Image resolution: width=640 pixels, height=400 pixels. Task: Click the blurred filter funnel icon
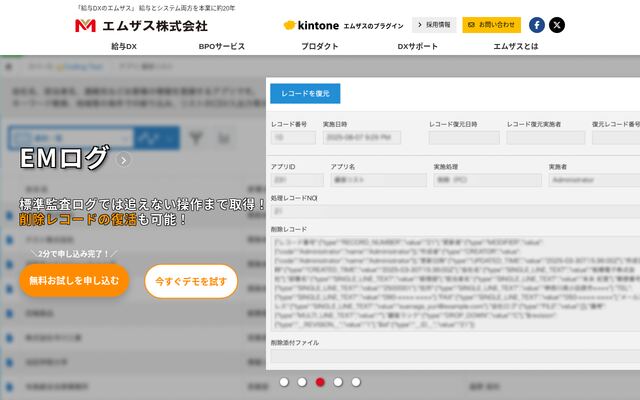[196, 138]
